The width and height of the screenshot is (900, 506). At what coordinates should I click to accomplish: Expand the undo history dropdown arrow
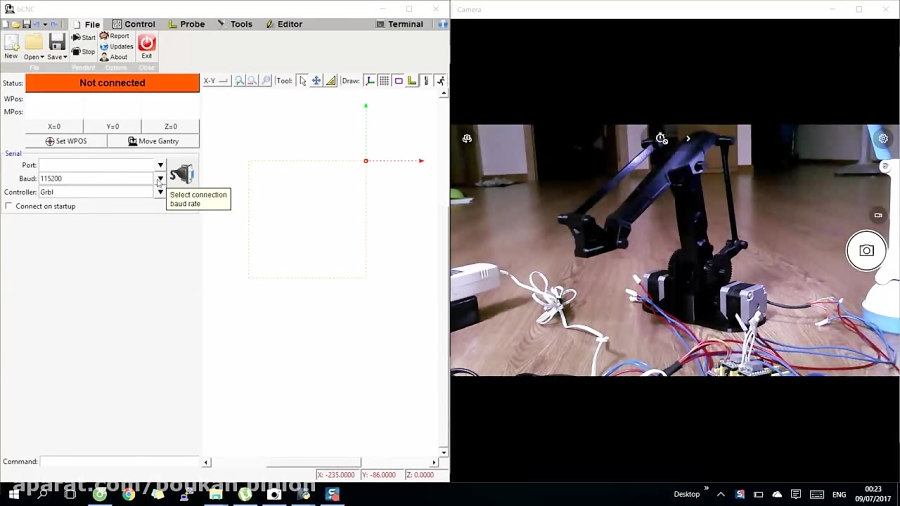click(45, 24)
